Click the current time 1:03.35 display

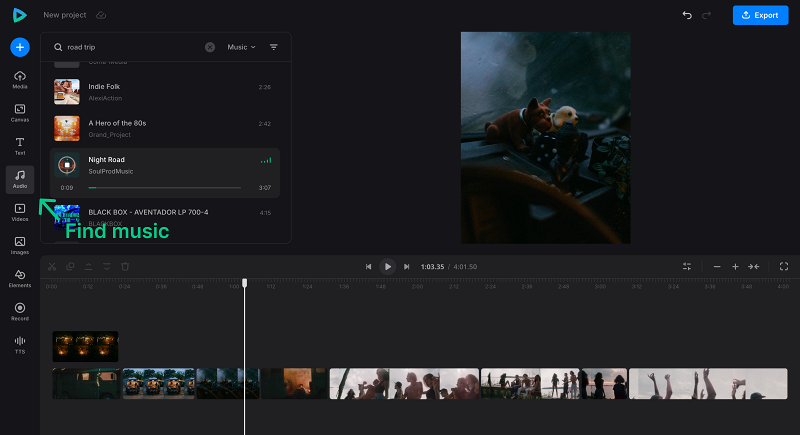tap(432, 267)
